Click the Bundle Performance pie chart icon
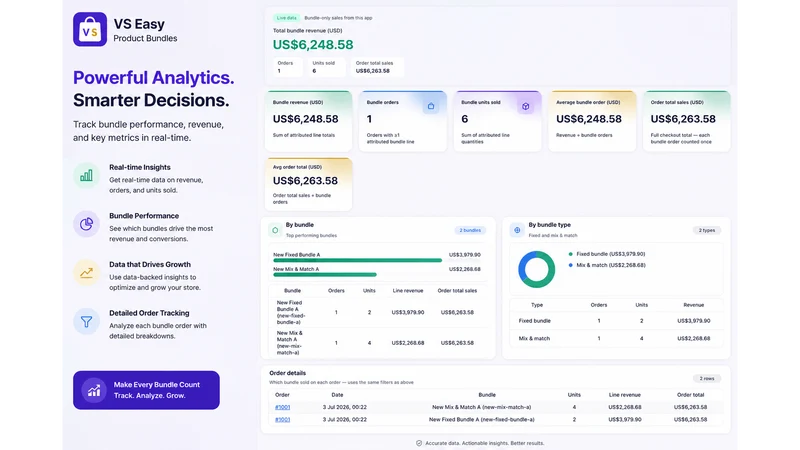 coord(86,224)
